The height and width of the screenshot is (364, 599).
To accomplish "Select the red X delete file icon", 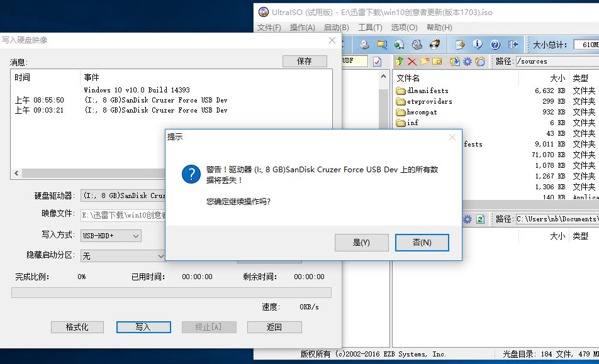I will (x=412, y=61).
